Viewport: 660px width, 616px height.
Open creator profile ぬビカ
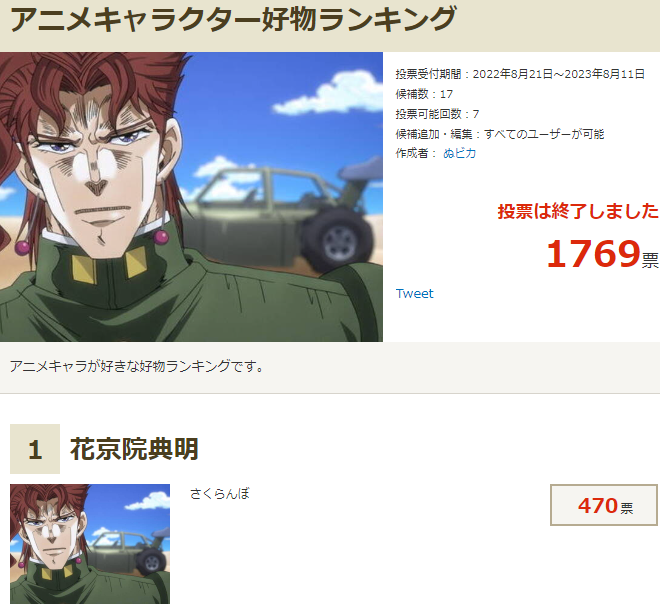pos(459,153)
